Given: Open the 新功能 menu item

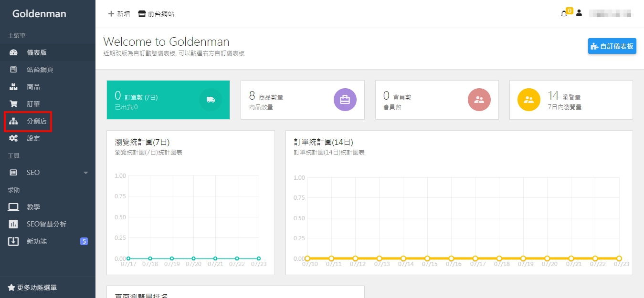Looking at the screenshot, I should (48, 241).
